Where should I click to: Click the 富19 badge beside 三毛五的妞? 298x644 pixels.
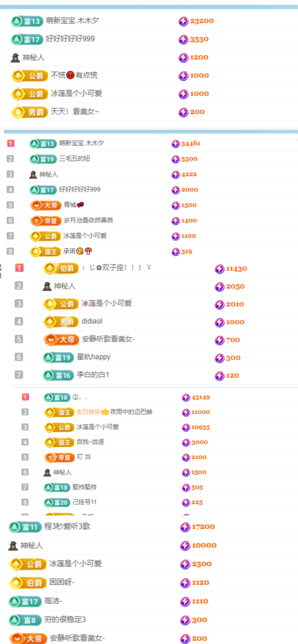tap(43, 159)
